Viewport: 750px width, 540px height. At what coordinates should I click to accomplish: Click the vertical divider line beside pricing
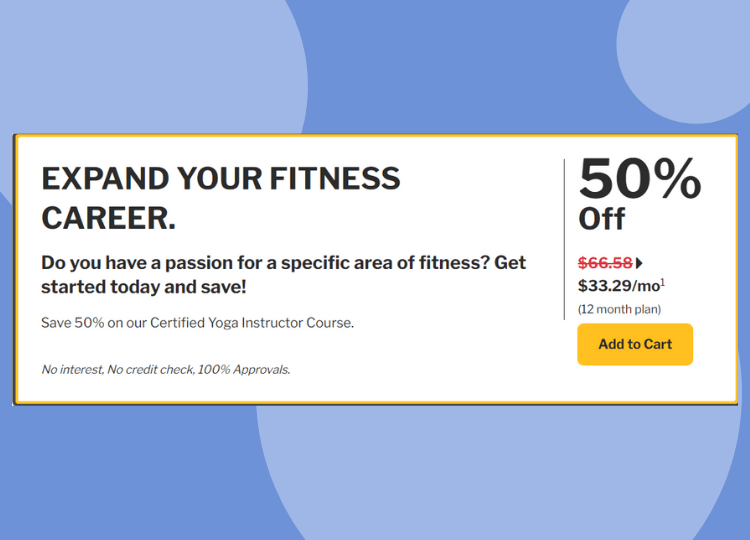click(564, 239)
